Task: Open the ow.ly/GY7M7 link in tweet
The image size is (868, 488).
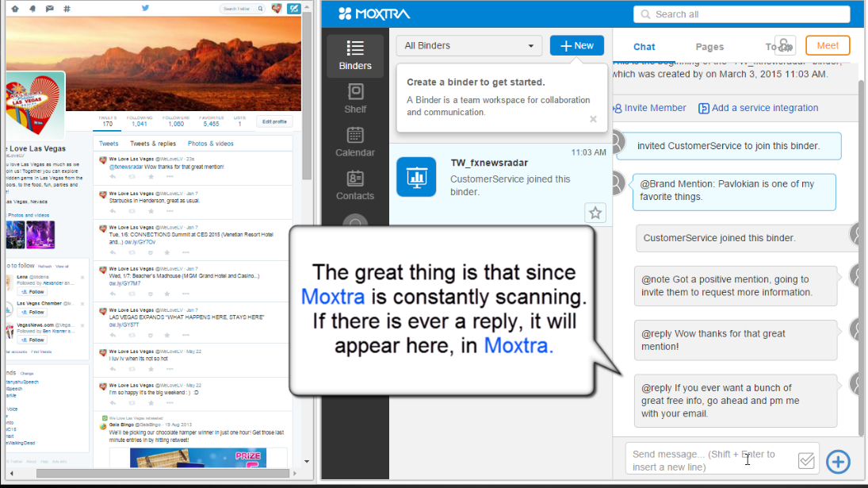Action: pos(124,283)
